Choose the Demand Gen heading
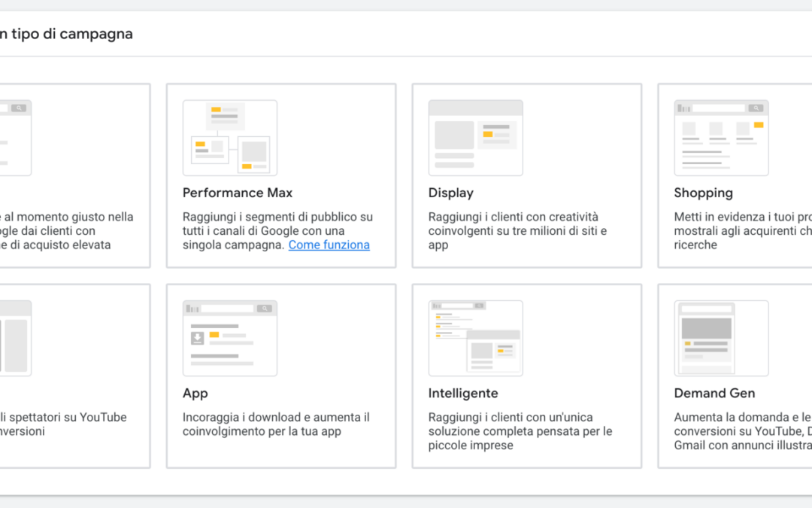Image resolution: width=812 pixels, height=508 pixels. point(714,393)
